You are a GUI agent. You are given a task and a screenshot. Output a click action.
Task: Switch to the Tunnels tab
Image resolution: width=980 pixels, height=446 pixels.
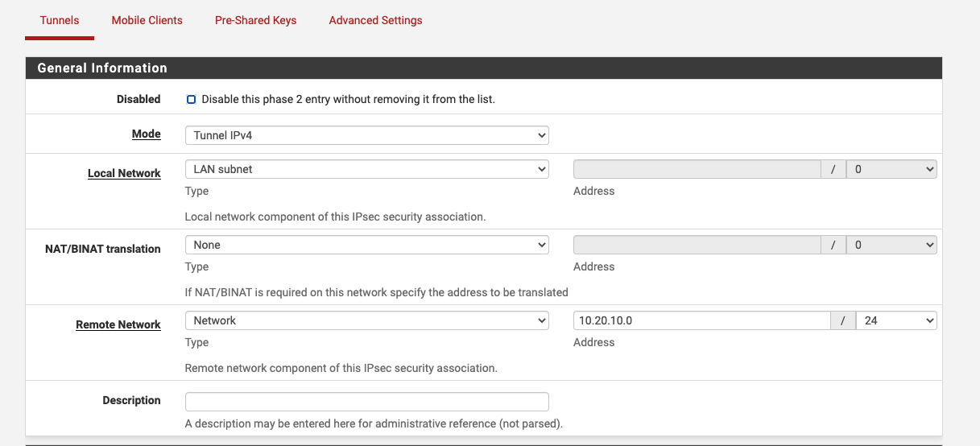(60, 20)
